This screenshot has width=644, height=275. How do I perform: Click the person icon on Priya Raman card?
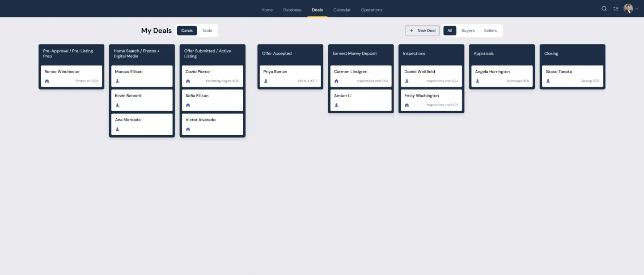[266, 81]
